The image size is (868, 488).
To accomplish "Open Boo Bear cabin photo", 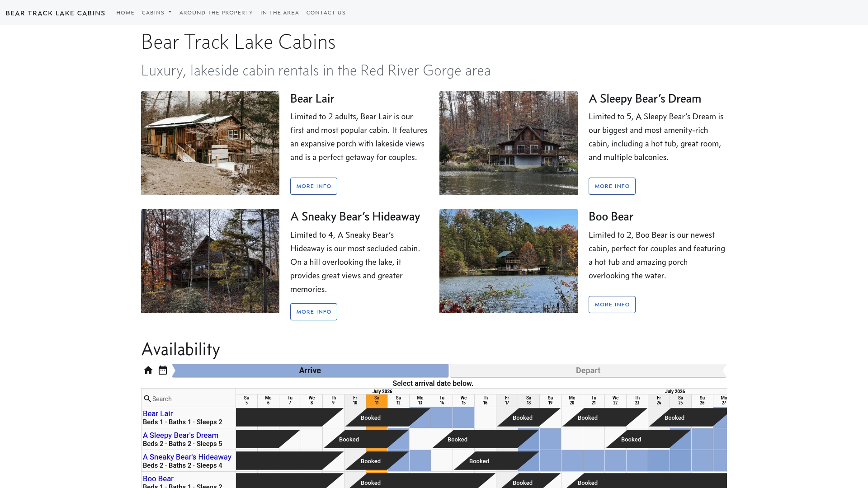I will pos(509,261).
